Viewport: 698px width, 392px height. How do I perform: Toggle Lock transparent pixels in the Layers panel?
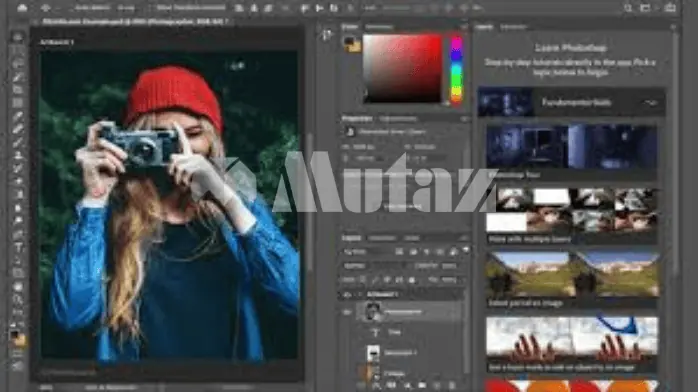(363, 280)
